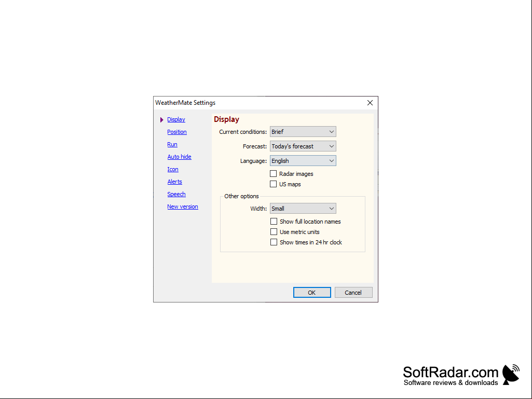Expand the Width dropdown
532x399 pixels.
[x=303, y=209]
